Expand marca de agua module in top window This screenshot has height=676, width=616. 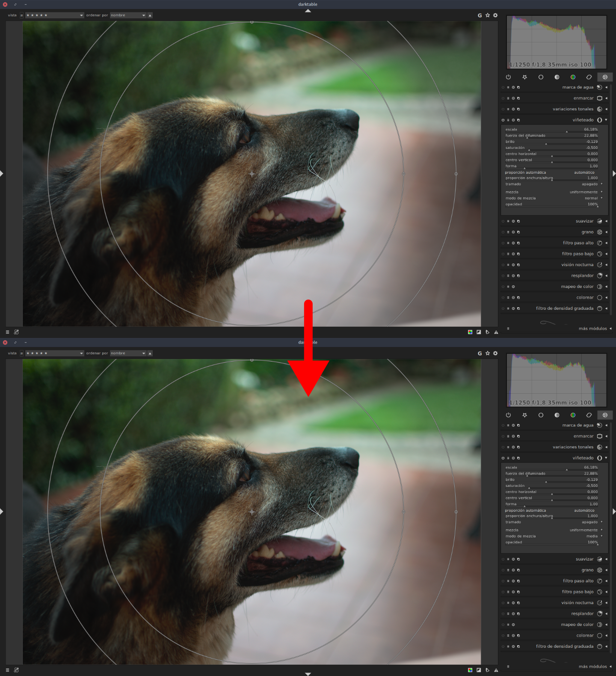point(606,87)
